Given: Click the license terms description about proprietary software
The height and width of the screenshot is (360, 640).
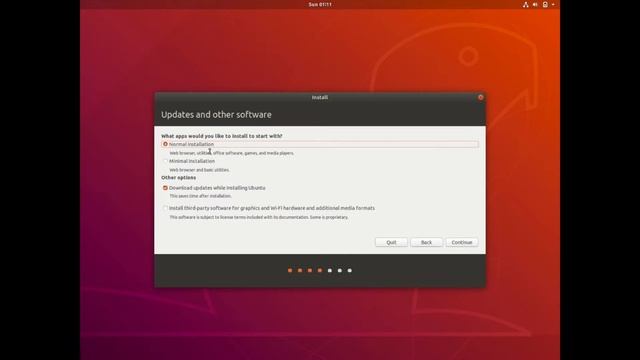Looking at the screenshot, I should [x=259, y=217].
